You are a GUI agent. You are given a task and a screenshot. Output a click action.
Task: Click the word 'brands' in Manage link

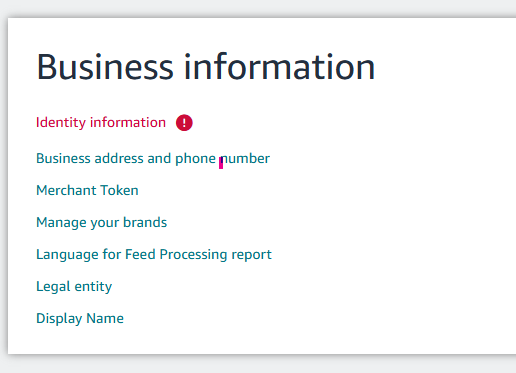tap(145, 222)
